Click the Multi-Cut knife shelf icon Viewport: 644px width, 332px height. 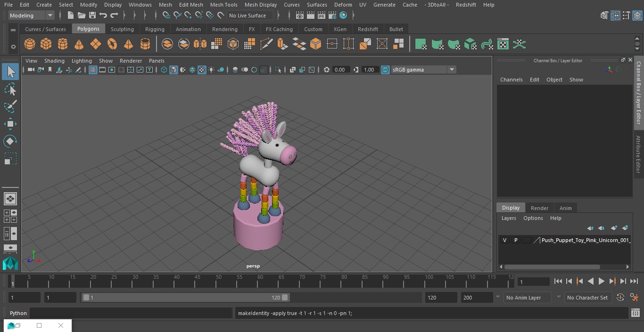(266, 44)
